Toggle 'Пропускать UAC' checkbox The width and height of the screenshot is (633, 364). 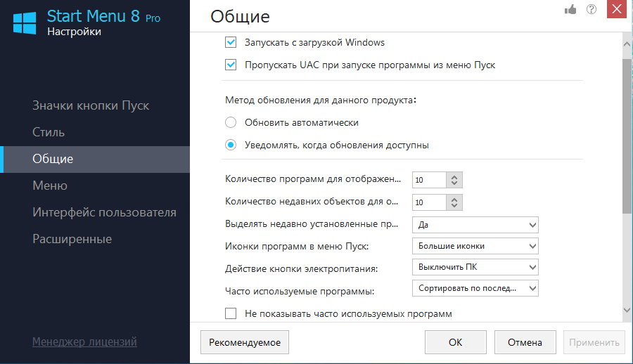(231, 65)
